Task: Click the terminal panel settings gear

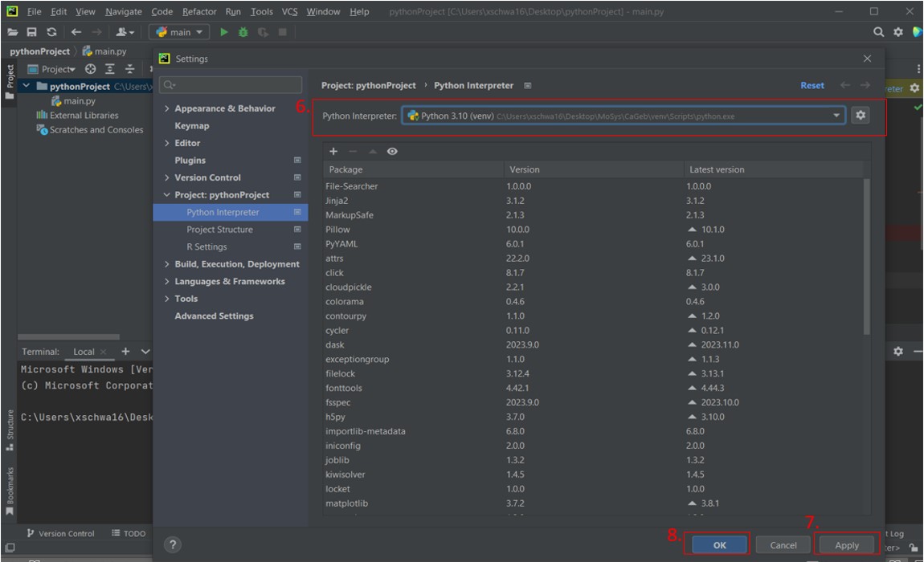Action: [x=898, y=351]
